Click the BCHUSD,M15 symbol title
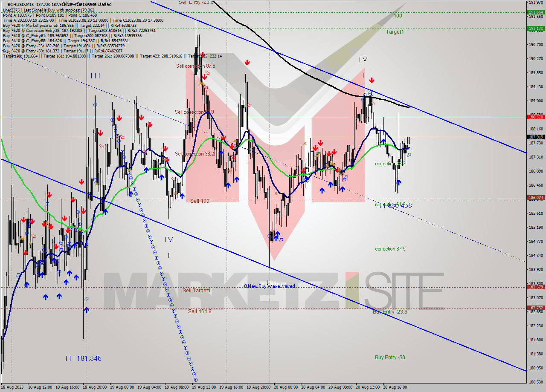 pos(21,4)
